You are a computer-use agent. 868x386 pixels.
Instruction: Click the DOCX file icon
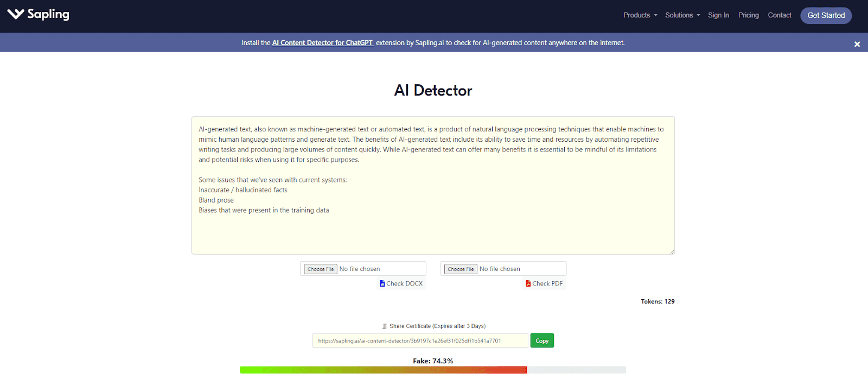pyautogui.click(x=382, y=283)
